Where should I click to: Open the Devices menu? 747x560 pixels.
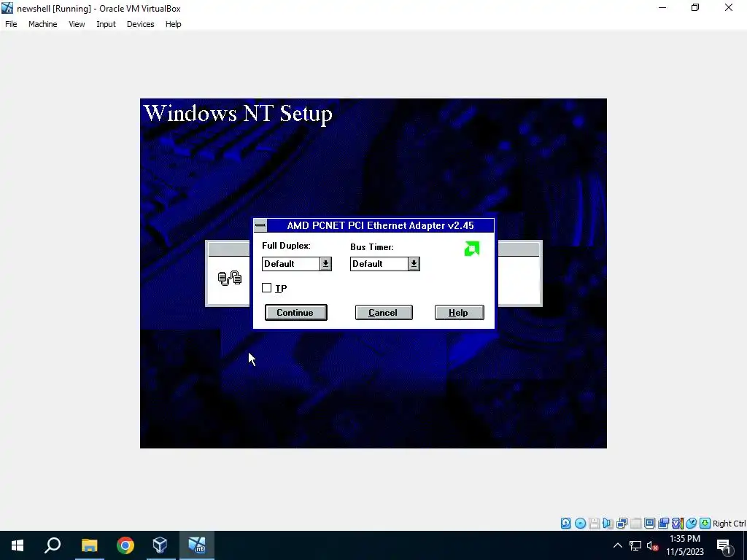tap(141, 24)
